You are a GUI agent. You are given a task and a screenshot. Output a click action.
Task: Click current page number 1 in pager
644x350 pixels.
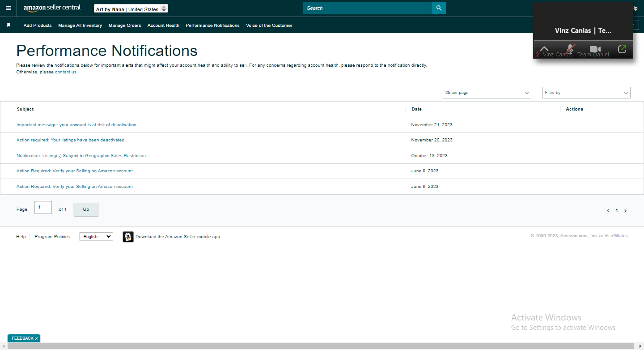pyautogui.click(x=617, y=211)
